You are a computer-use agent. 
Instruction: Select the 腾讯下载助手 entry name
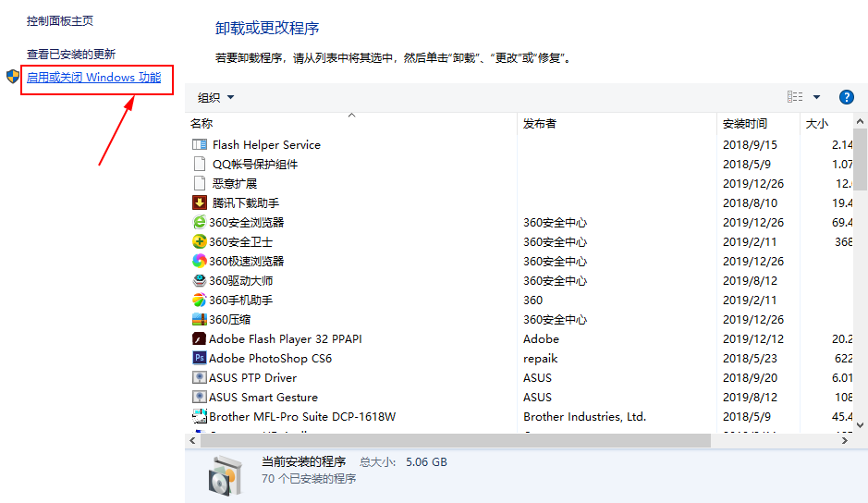[246, 202]
